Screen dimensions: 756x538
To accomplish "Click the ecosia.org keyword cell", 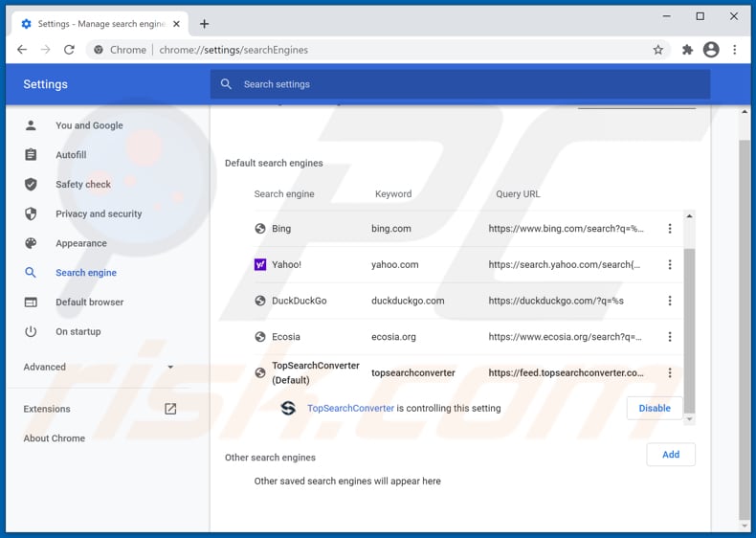I will [x=393, y=337].
